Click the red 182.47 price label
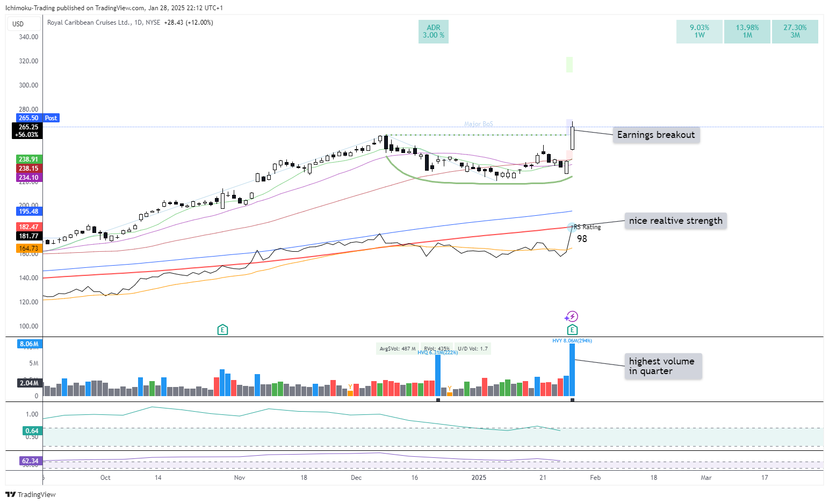 tap(28, 227)
